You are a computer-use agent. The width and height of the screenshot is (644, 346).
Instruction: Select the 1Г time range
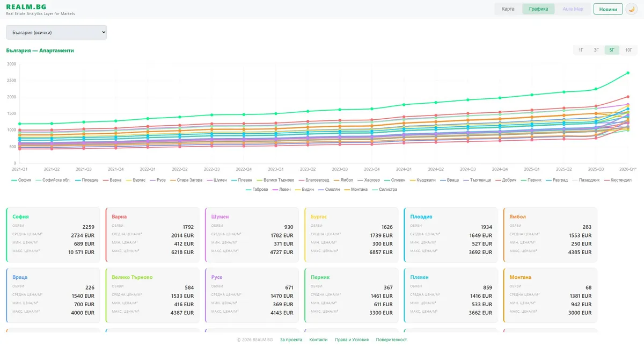(581, 50)
